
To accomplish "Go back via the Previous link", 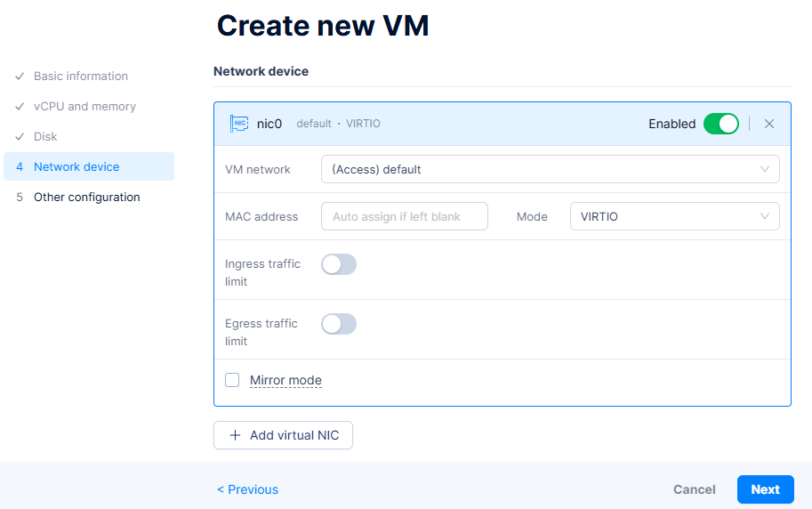I will pos(247,489).
